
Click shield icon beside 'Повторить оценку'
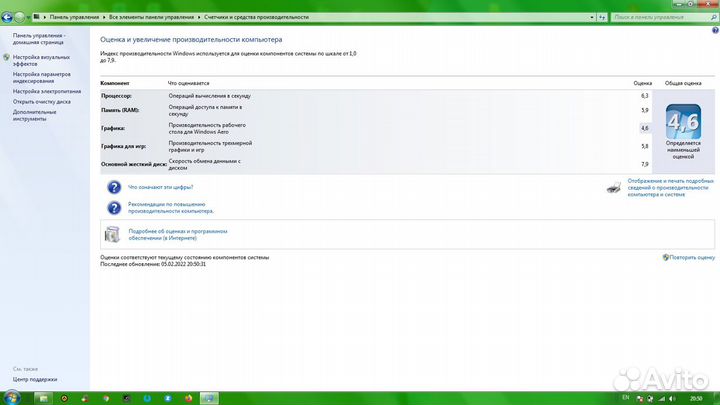tap(665, 258)
